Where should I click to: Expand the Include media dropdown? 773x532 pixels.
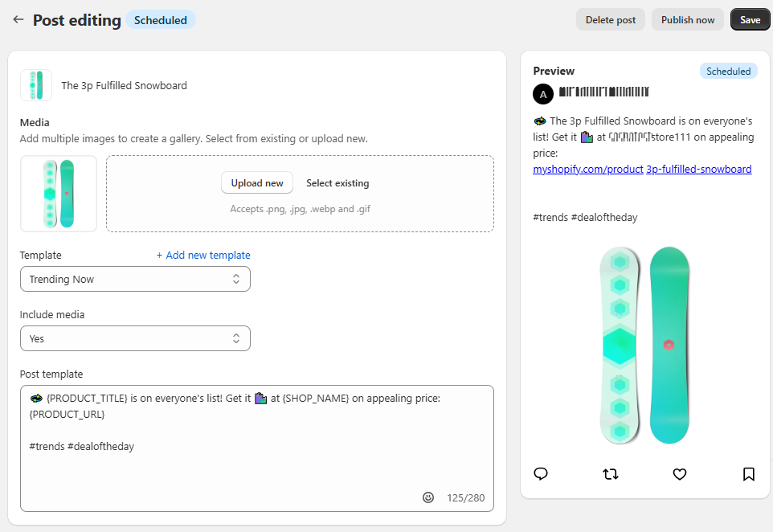tap(135, 338)
